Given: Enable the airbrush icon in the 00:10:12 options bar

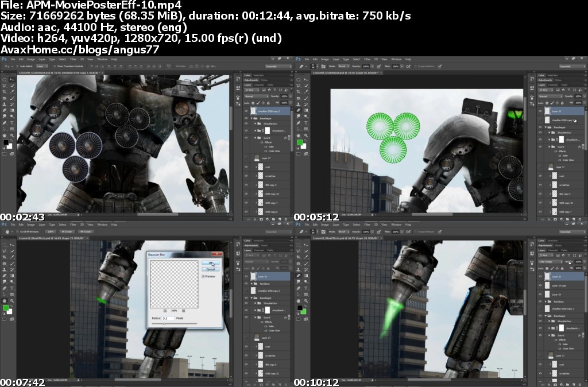Looking at the screenshot, I should coord(408,232).
